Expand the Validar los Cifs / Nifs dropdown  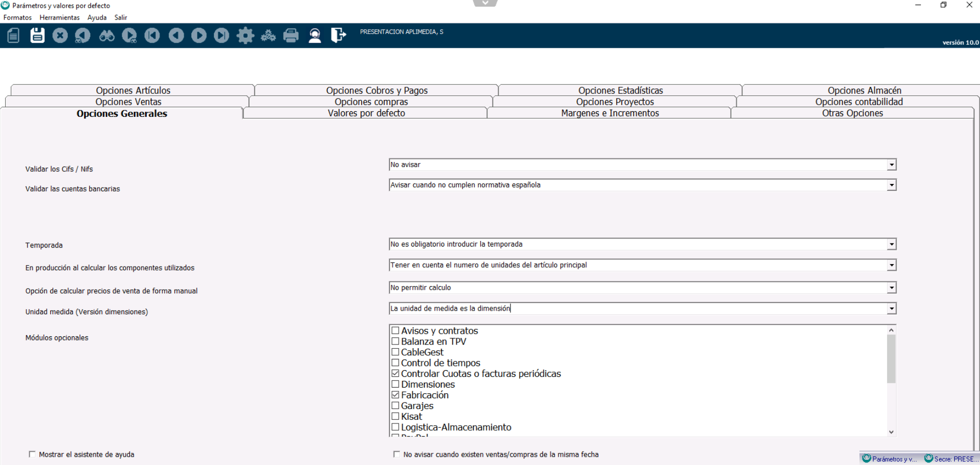(x=891, y=165)
